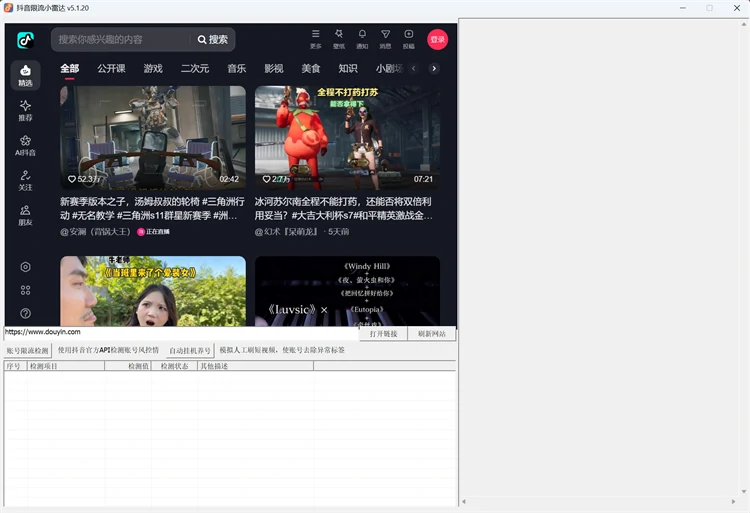Click the 其他描述 column header

pos(255,366)
